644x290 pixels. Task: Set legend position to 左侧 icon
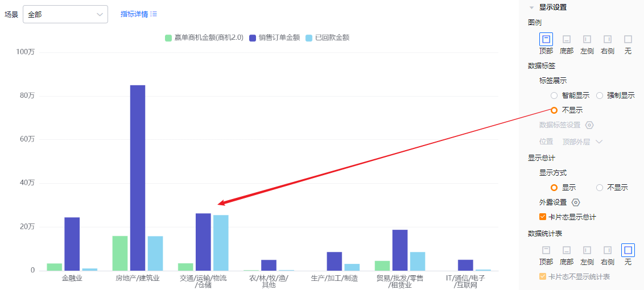(587, 39)
